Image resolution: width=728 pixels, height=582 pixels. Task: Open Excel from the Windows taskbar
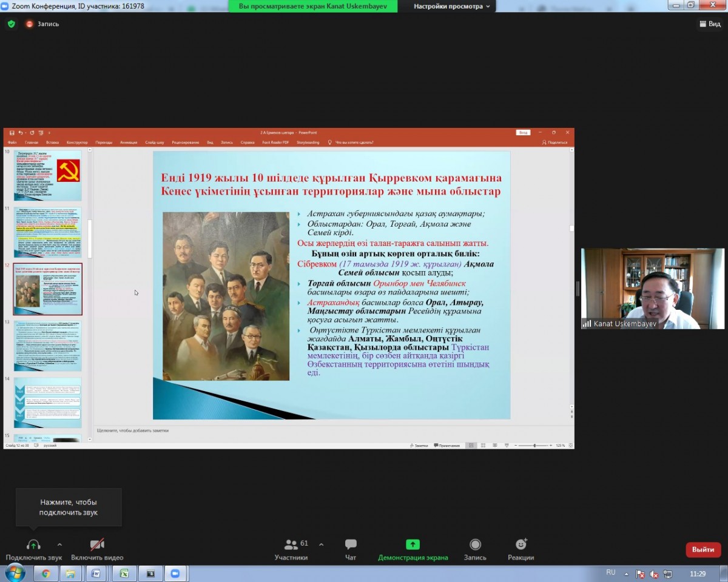123,574
